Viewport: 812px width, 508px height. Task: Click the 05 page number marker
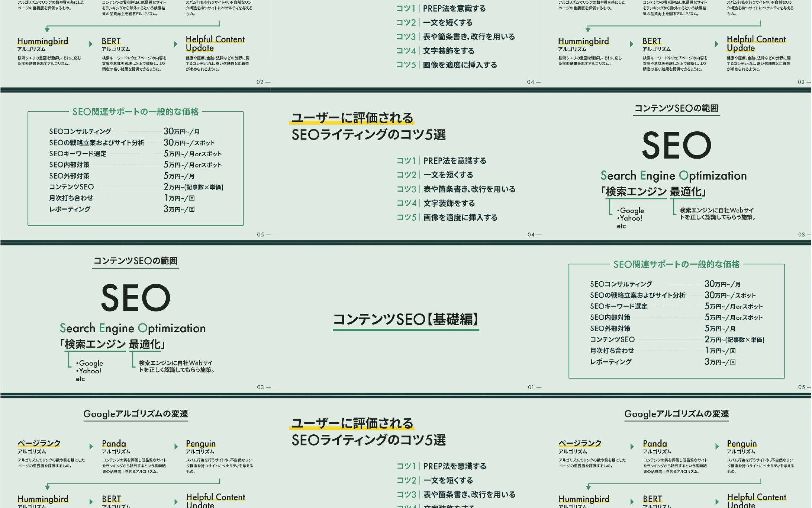(261, 234)
